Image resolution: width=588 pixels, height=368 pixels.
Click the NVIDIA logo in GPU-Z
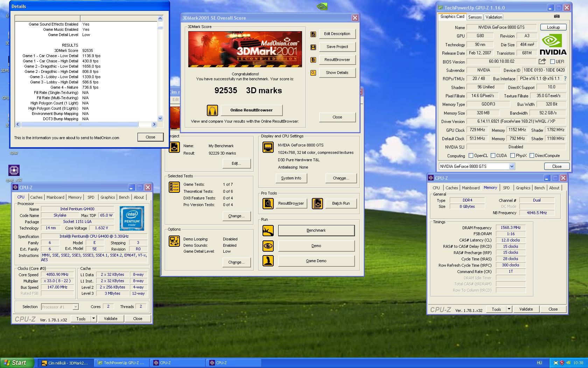click(x=553, y=45)
